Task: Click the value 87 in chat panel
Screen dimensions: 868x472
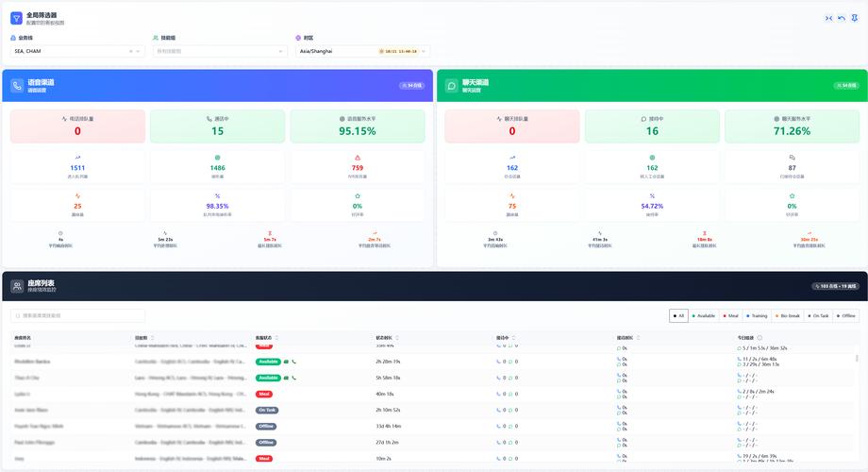Action: pos(793,168)
